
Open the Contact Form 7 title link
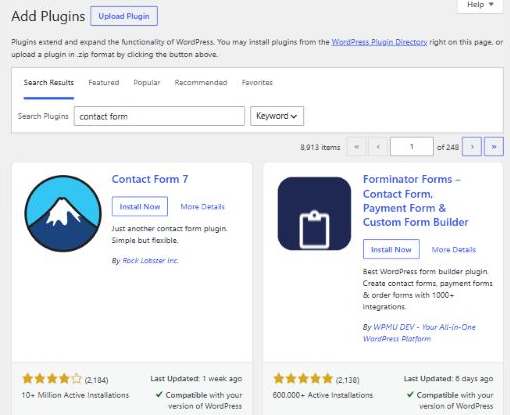(150, 179)
